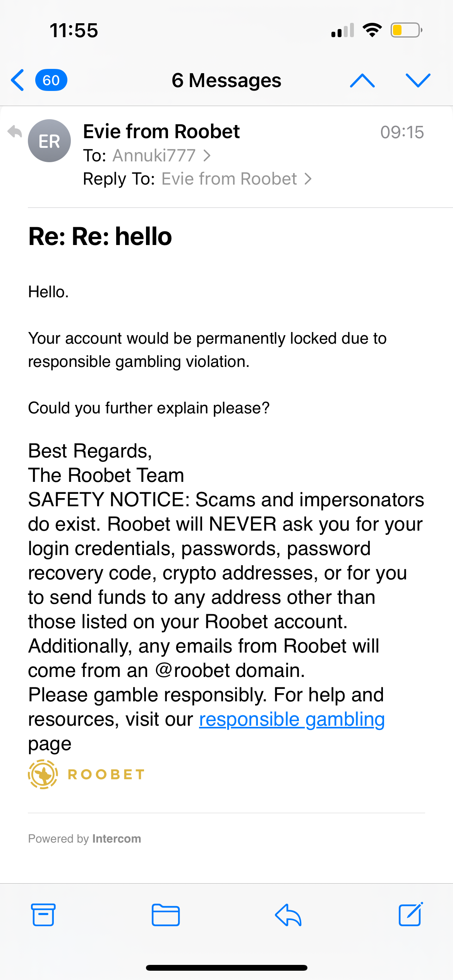Expand recipient Annuki777 details
Screen dimensions: 453x980
point(161,156)
